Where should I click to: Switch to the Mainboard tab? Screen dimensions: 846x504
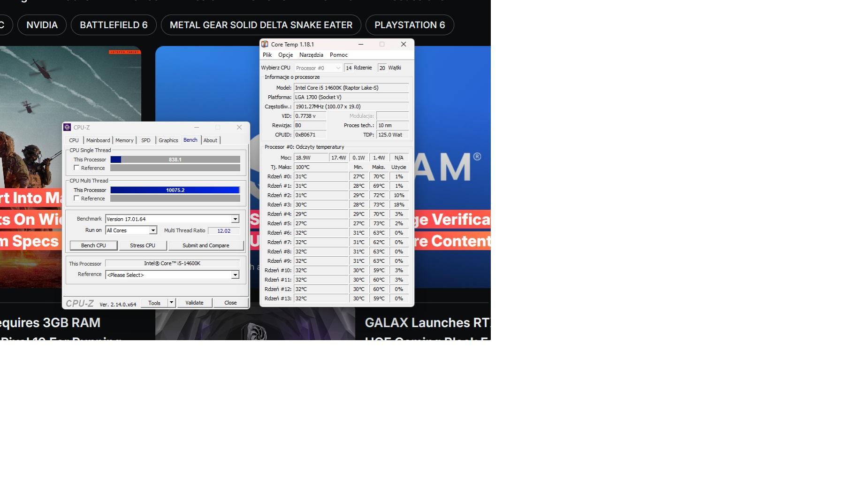98,140
